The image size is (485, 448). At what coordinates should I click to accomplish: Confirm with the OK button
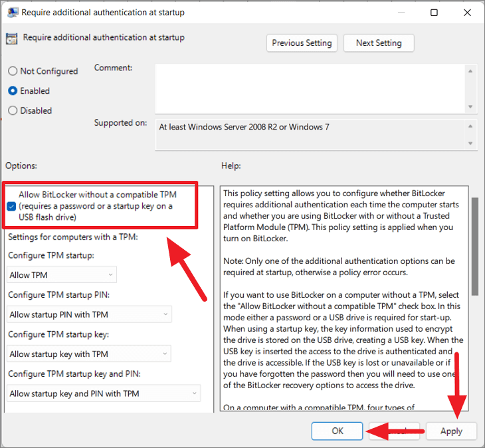coord(337,431)
